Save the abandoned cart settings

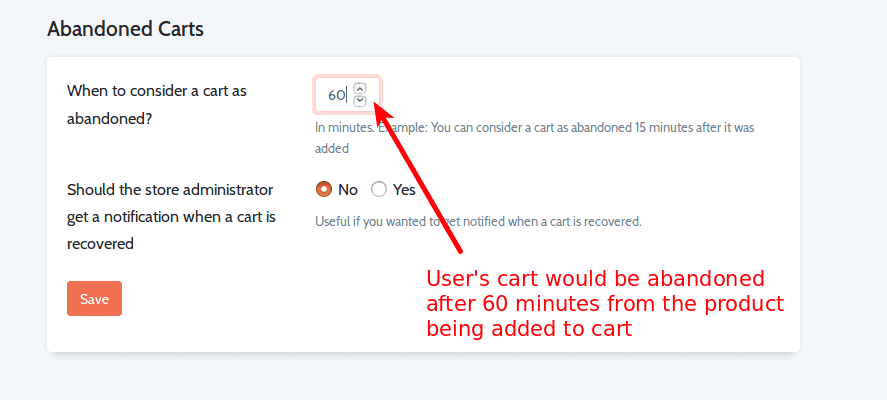click(94, 299)
